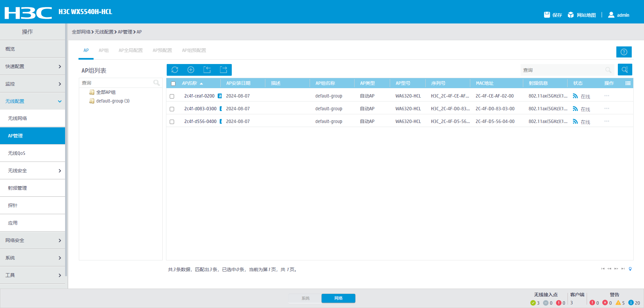Viewport: 644px width, 308px height.
Task: Open the column settings list icon
Action: coord(628,83)
